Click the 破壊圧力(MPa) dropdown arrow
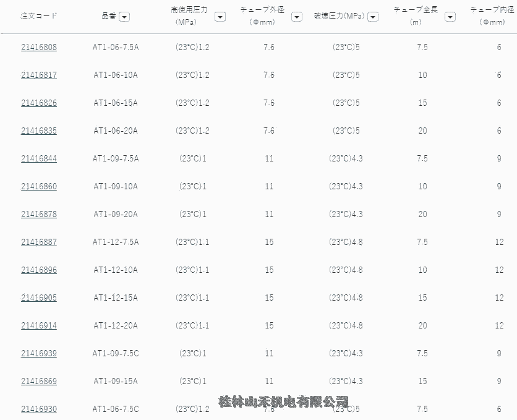This screenshot has height=420, width=517. (373, 17)
